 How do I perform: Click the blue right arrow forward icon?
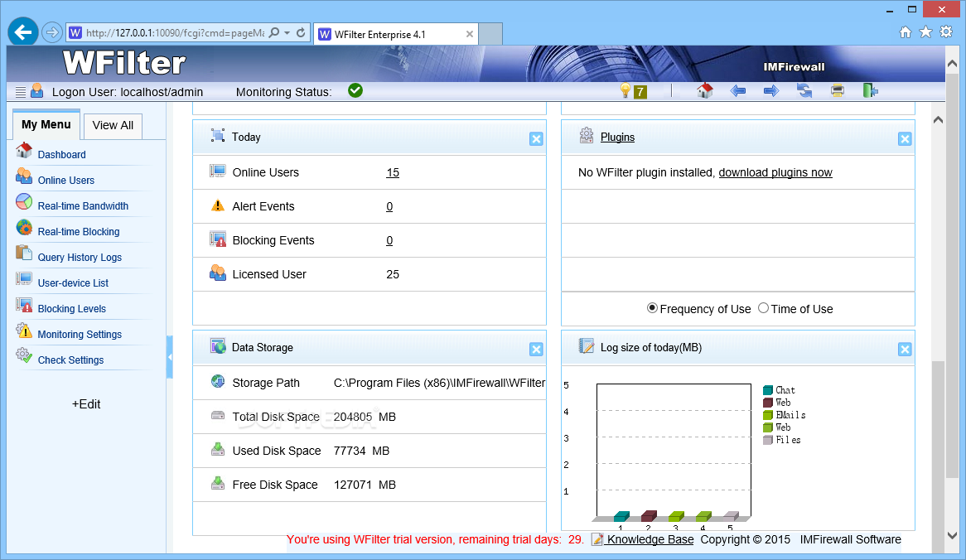pos(771,91)
